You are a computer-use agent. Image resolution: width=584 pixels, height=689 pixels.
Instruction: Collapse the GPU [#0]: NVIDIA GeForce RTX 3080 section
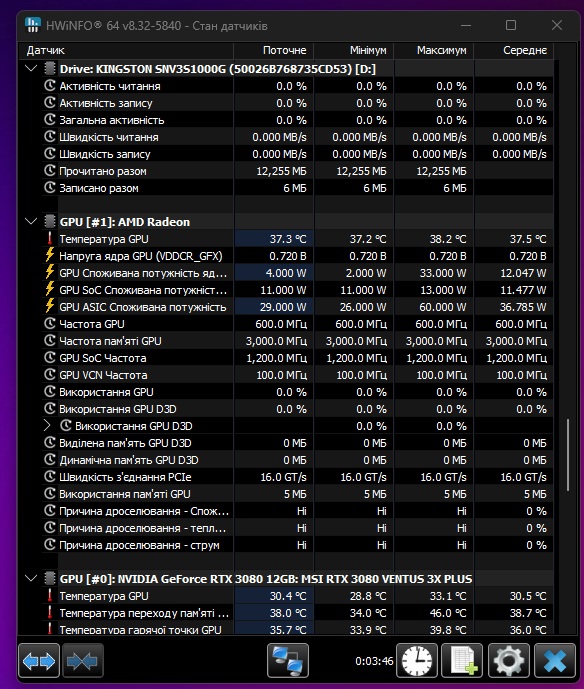pos(31,579)
